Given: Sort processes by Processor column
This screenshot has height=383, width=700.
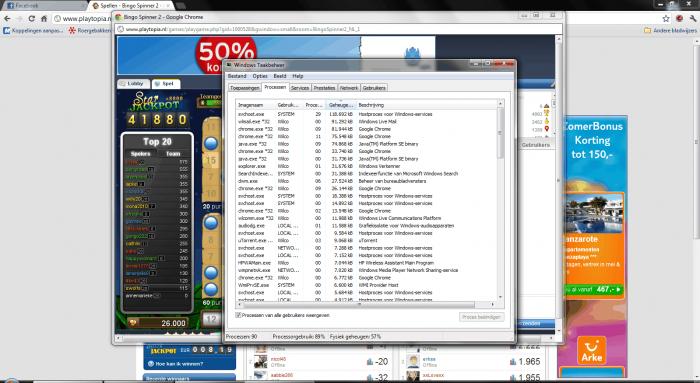Looking at the screenshot, I should pyautogui.click(x=314, y=105).
